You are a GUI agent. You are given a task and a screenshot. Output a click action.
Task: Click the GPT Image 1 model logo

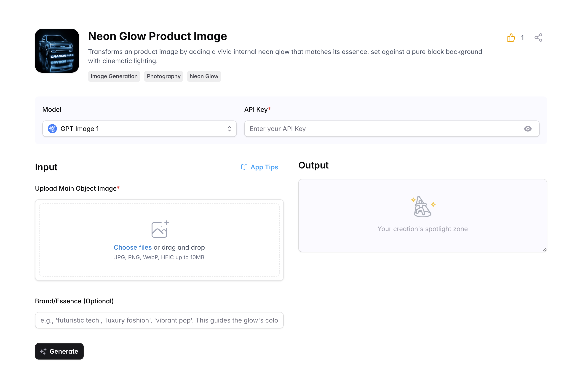tap(52, 129)
